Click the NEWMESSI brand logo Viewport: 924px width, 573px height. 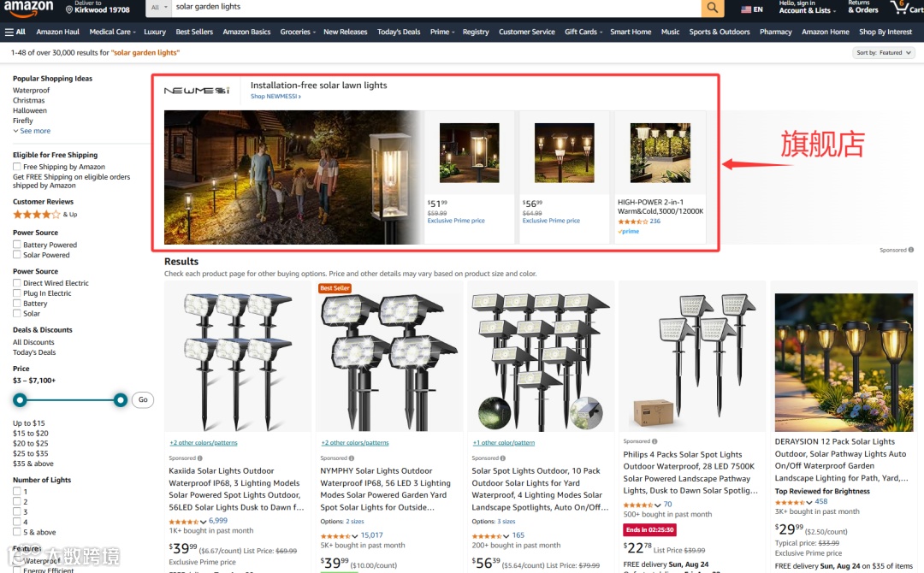[197, 90]
